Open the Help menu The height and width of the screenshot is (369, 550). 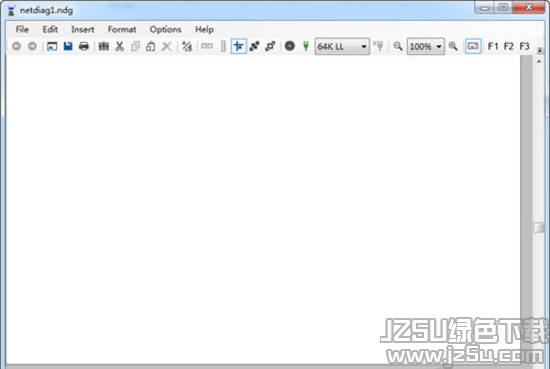204,29
